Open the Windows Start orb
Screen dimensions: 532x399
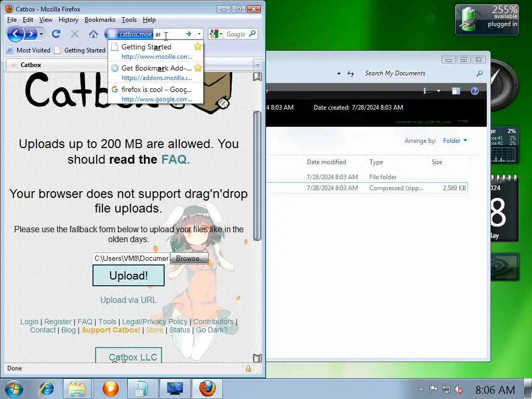pos(14,389)
